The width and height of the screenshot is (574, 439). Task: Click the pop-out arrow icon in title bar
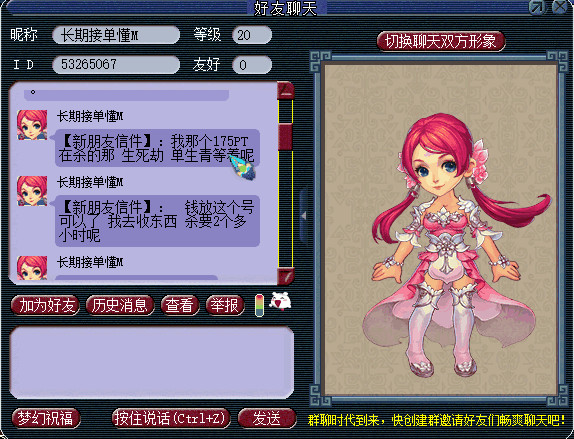537,8
